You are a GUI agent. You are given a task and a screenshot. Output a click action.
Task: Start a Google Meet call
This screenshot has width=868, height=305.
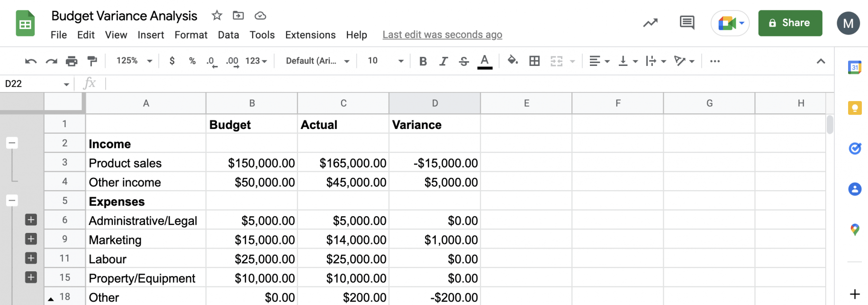tap(730, 23)
